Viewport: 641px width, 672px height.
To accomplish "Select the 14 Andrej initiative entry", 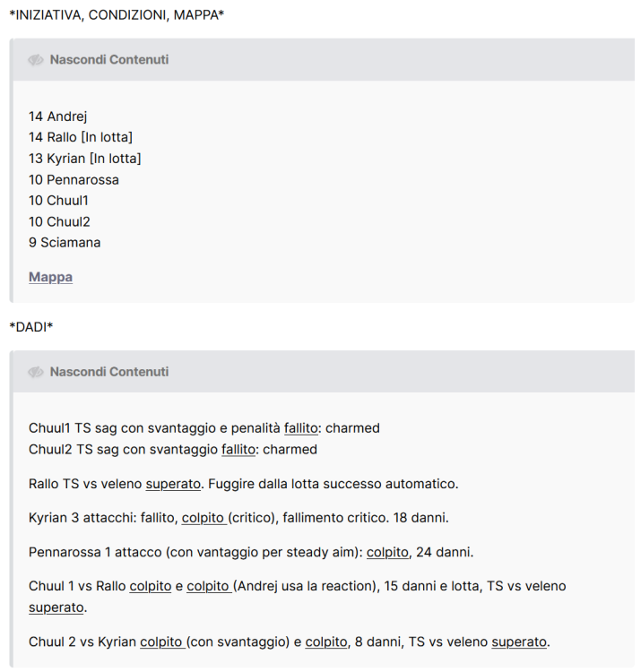I will [58, 116].
